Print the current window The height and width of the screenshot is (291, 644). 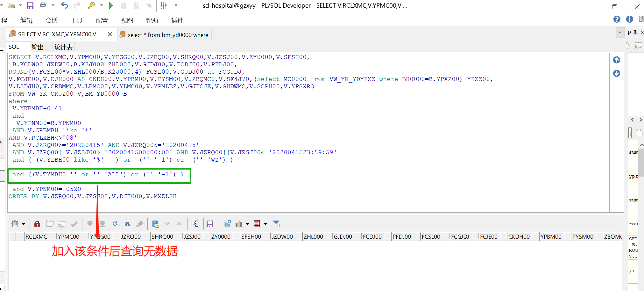[x=43, y=5]
